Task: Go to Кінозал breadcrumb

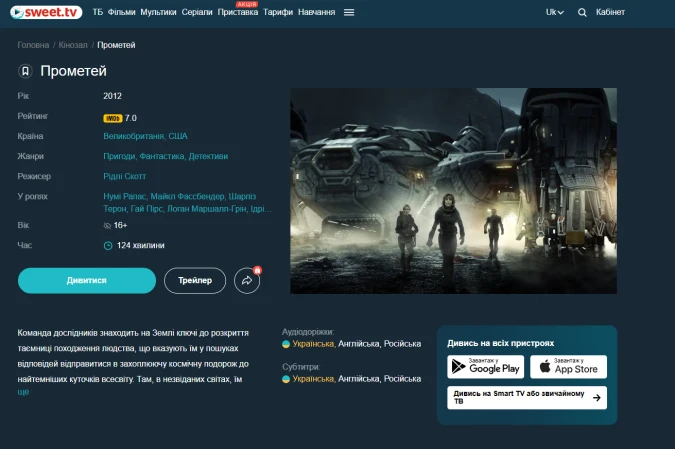Action: pos(73,45)
